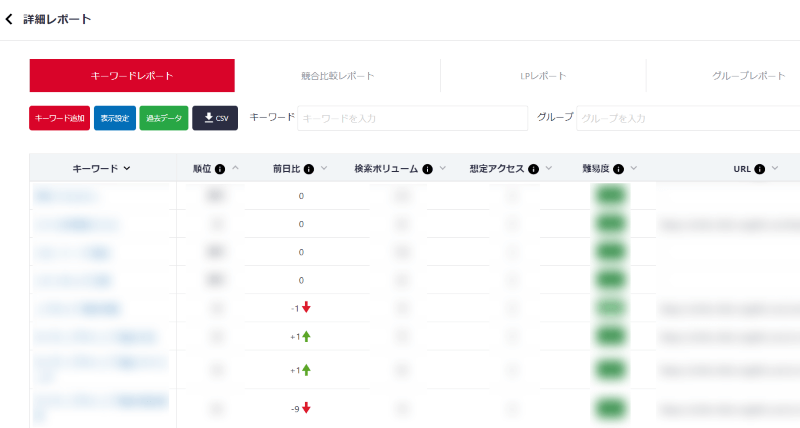Go back using the arrow beside 詳細レポート

(9, 19)
